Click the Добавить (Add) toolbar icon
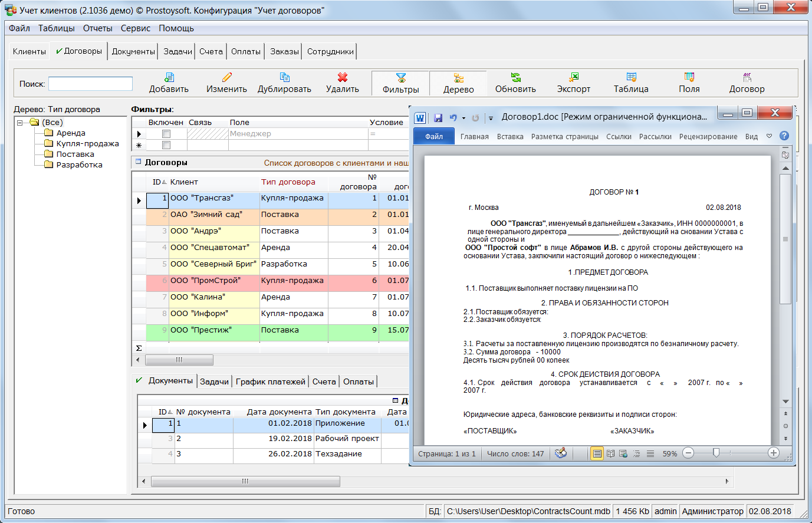812x523 pixels. [169, 77]
